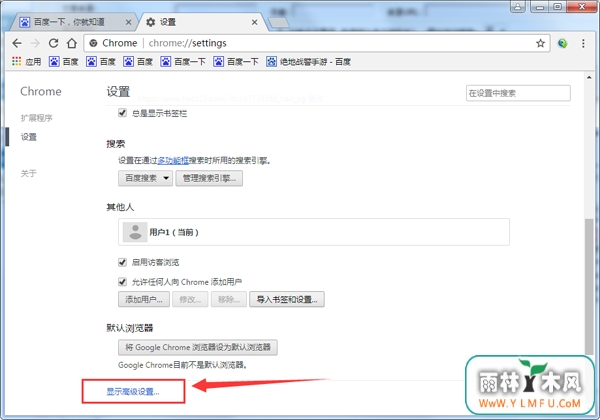The width and height of the screenshot is (600, 420).
Task: Click the scroll-up arrow of scrollbar
Action: point(589,77)
